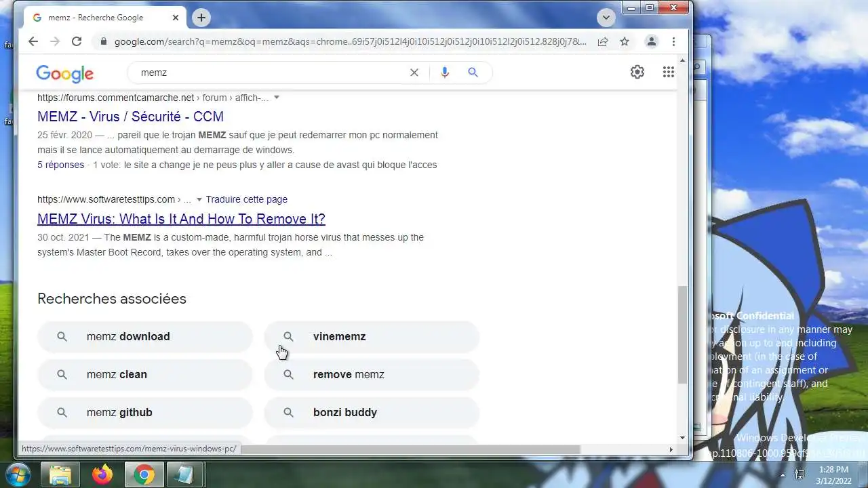Search related 'bonzi buddy'

click(x=372, y=413)
